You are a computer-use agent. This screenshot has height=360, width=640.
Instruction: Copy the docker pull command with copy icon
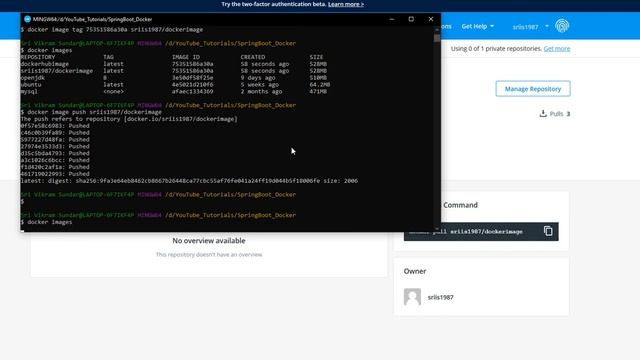(548, 231)
